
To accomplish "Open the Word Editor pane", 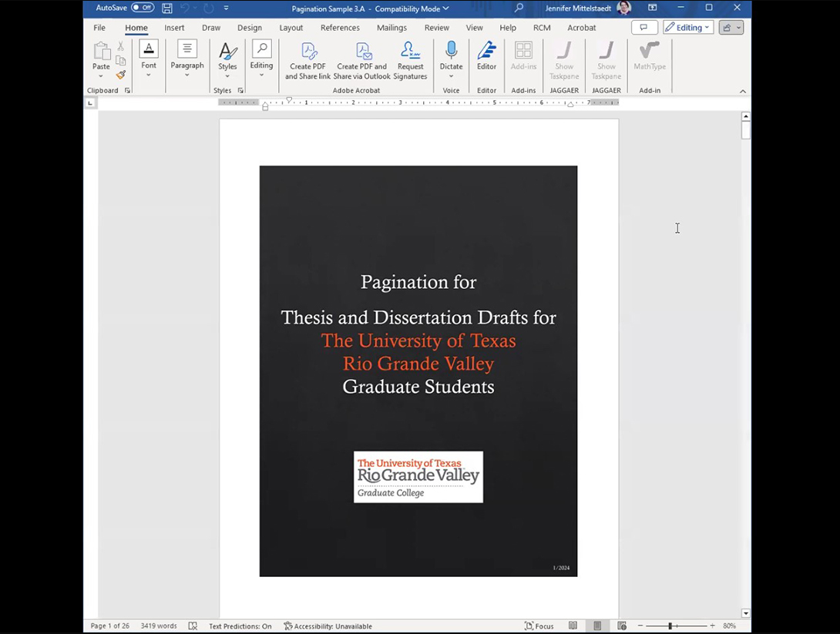I will [x=486, y=54].
